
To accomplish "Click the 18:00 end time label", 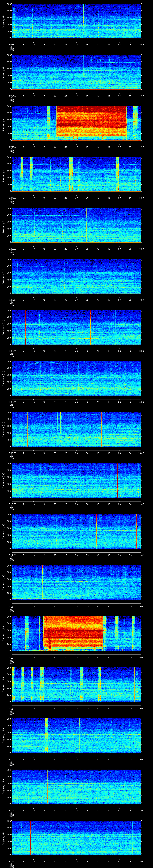I will tap(141, 861).
